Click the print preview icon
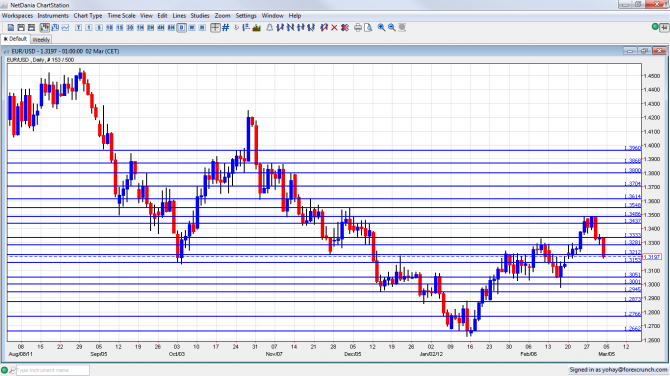Viewport: 670px width, 376px height. [x=368, y=28]
